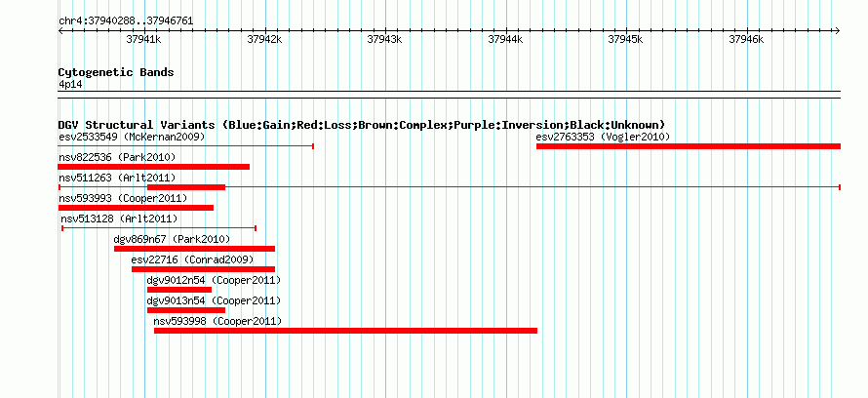Click the 37946k ruler tick label

746,39
